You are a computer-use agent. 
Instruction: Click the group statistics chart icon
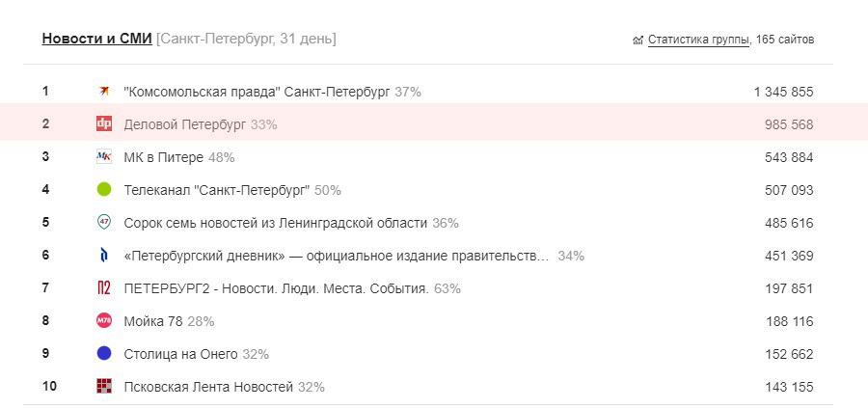(637, 41)
